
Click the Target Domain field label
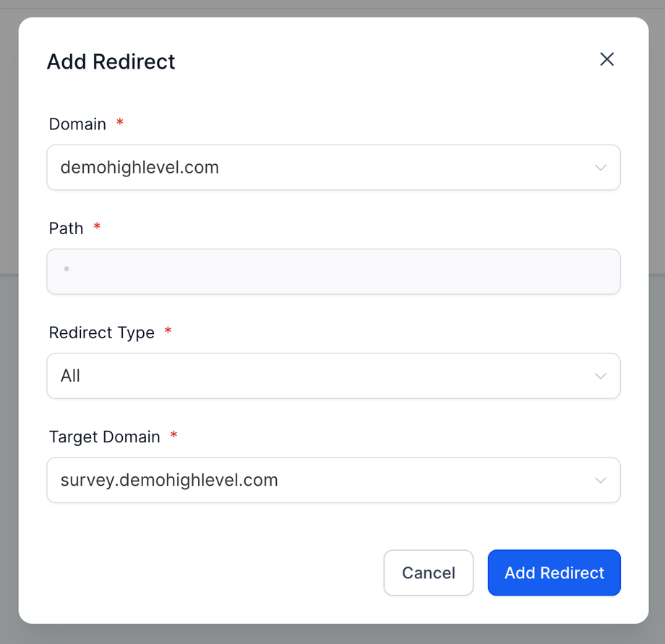[104, 437]
